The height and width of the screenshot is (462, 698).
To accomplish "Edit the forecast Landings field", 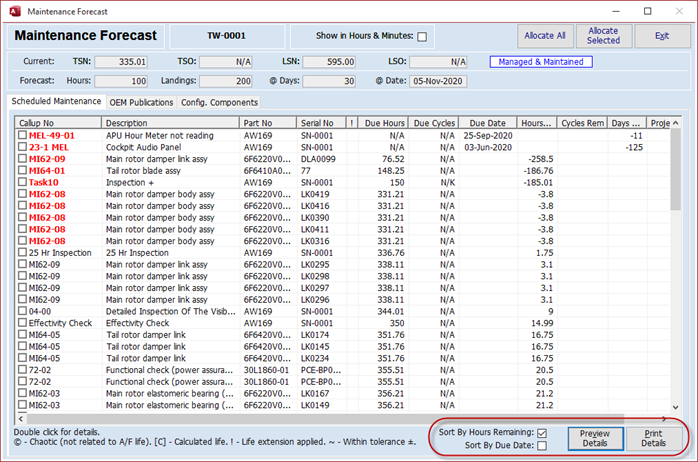I will pyautogui.click(x=225, y=81).
